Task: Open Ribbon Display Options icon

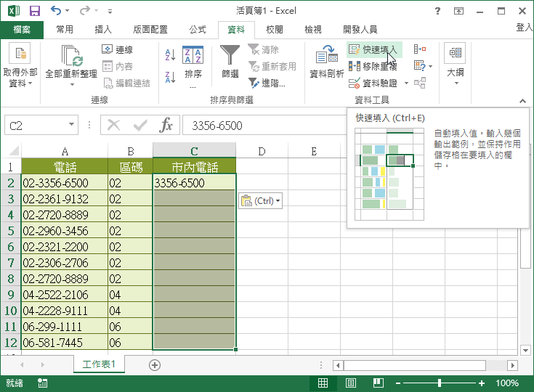Action: (x=458, y=11)
